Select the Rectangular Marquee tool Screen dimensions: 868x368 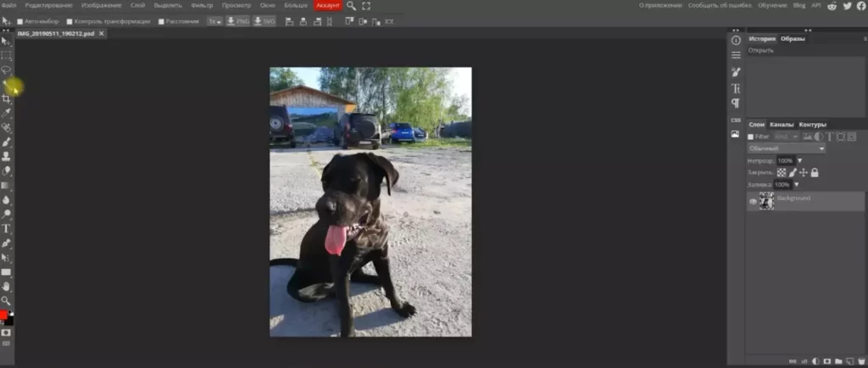[6, 55]
